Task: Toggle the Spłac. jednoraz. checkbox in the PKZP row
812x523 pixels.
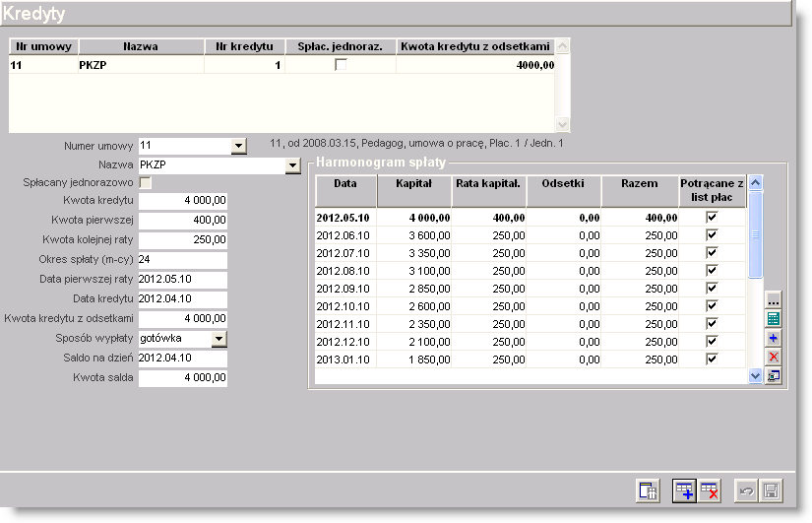Action: coord(341,65)
